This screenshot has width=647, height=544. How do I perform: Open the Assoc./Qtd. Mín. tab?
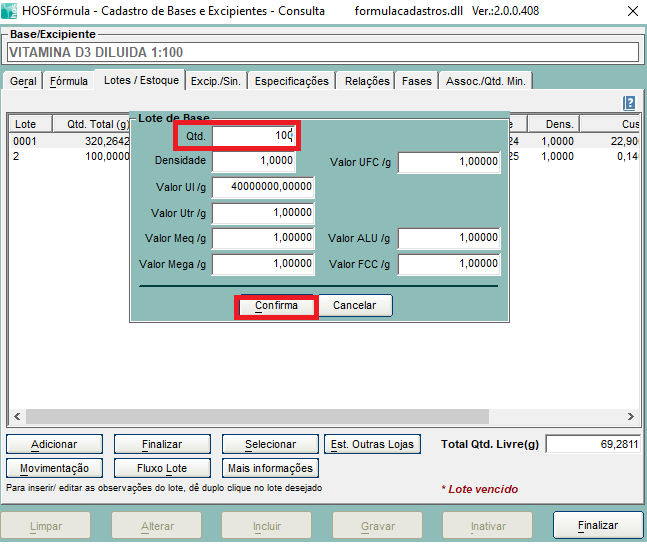click(x=487, y=81)
